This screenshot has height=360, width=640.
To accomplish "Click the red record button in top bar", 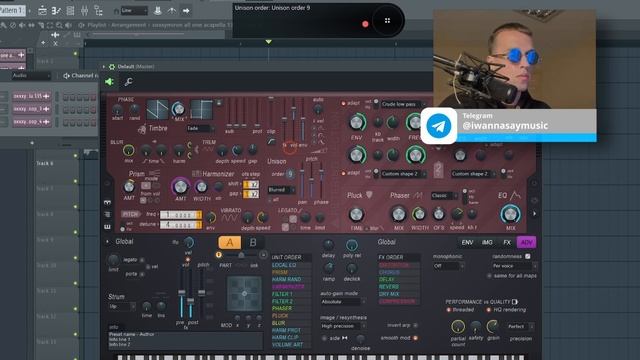I will 365,24.
